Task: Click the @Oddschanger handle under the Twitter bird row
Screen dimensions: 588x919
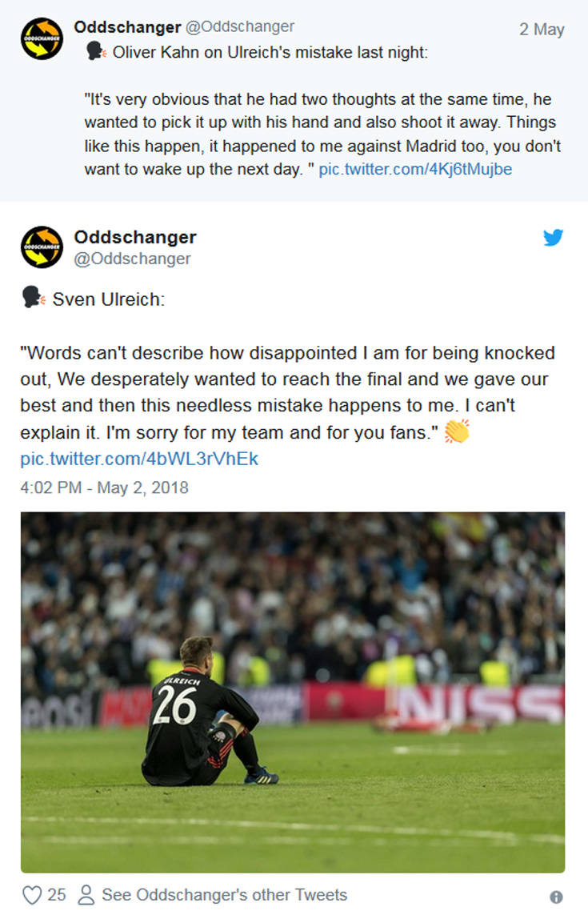Action: point(133,259)
